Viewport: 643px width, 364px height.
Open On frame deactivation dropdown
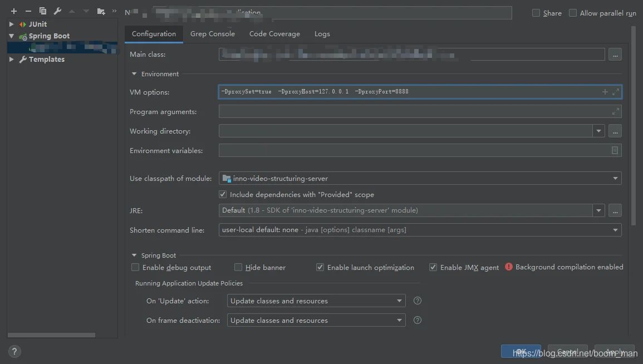point(399,320)
